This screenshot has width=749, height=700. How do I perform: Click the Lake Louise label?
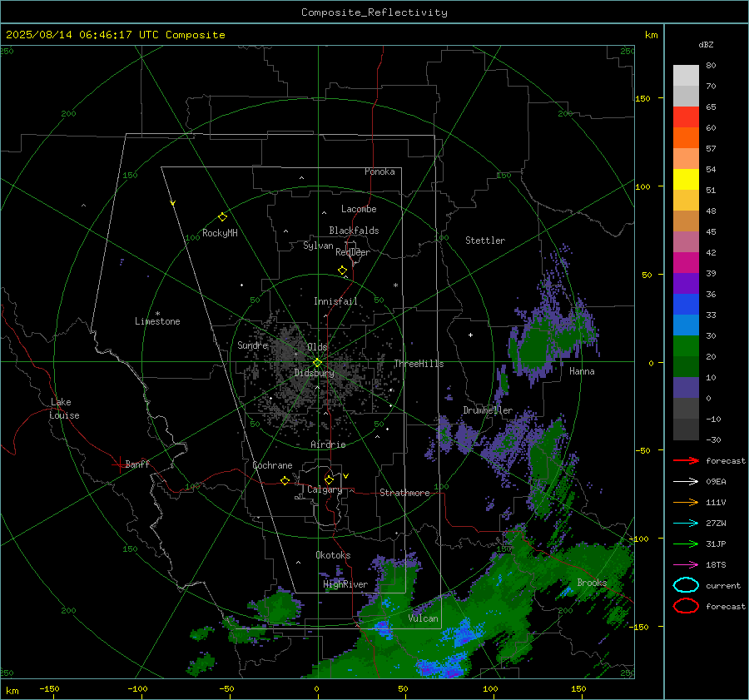pos(64,409)
